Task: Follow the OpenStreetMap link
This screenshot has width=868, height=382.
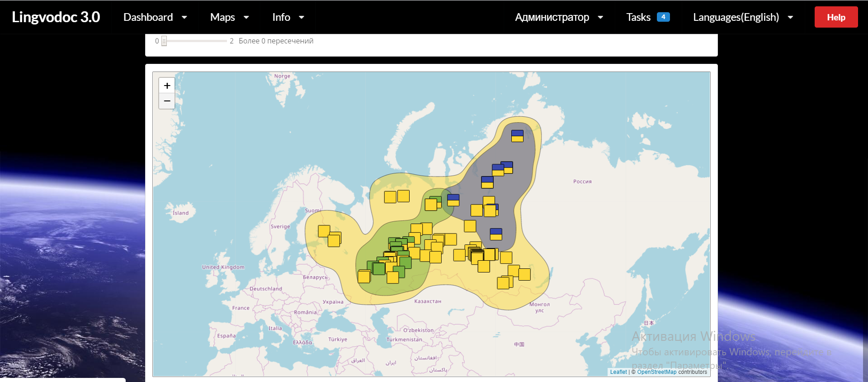Action: click(x=656, y=372)
